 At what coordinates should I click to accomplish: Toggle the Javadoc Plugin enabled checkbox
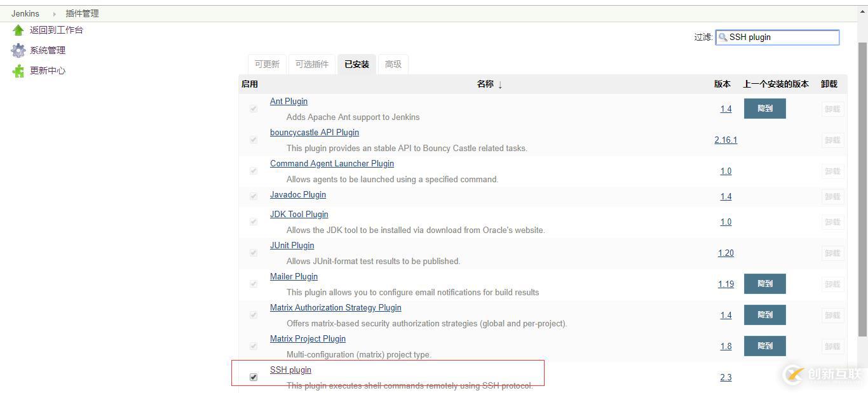(x=254, y=196)
